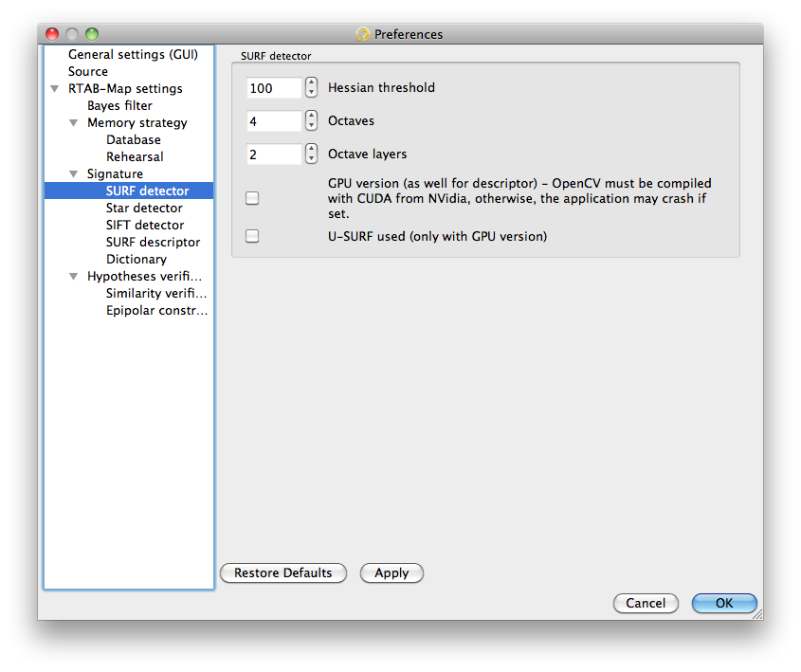The height and width of the screenshot is (672, 801).
Task: Open the Bayes filter page
Action: coord(119,106)
